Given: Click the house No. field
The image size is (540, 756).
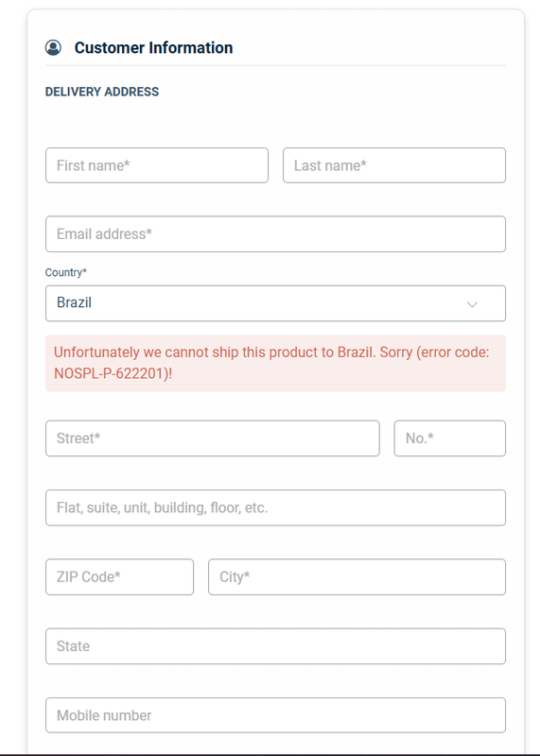Looking at the screenshot, I should (x=450, y=438).
